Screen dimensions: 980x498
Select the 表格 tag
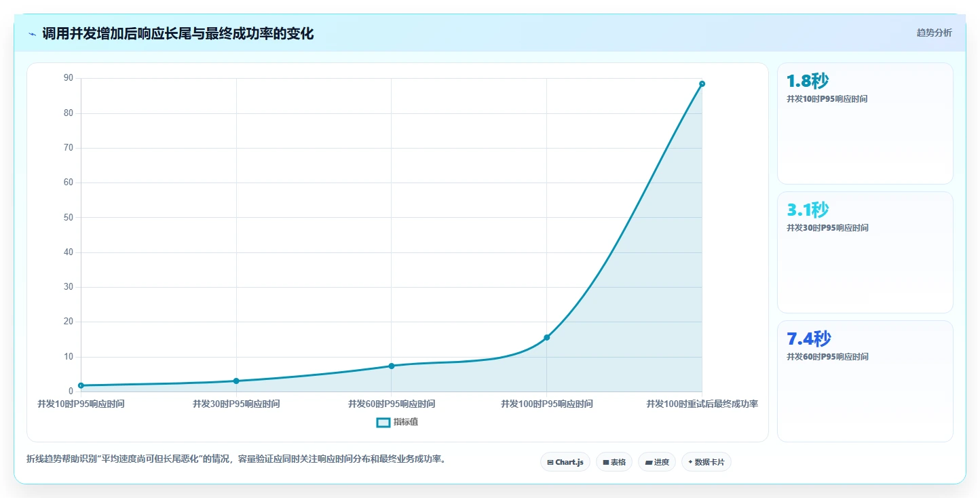[614, 462]
